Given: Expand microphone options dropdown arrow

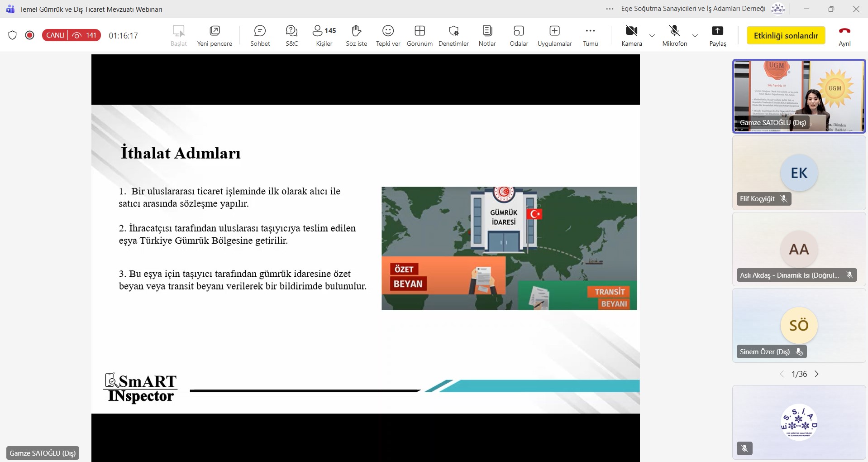Looking at the screenshot, I should [695, 35].
